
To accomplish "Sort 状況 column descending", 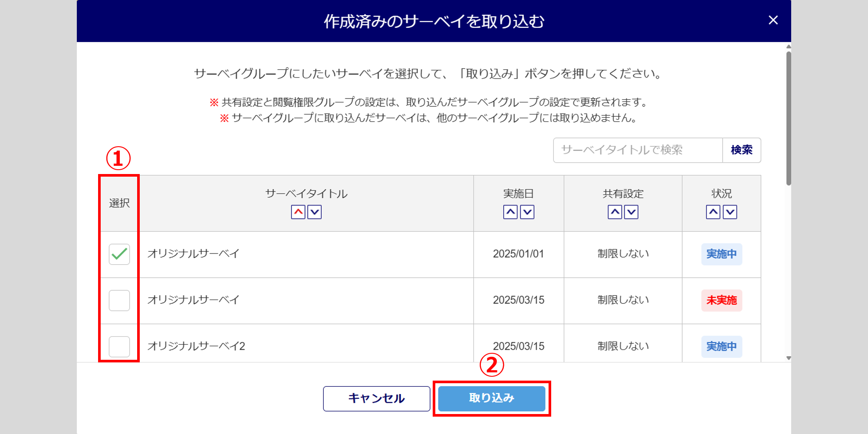I will coord(730,212).
